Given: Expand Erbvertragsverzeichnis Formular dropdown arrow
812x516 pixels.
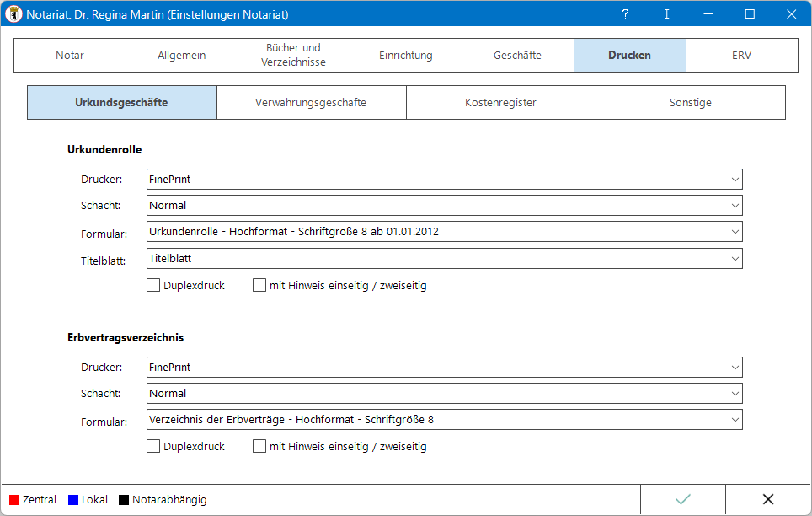Looking at the screenshot, I should 735,420.
